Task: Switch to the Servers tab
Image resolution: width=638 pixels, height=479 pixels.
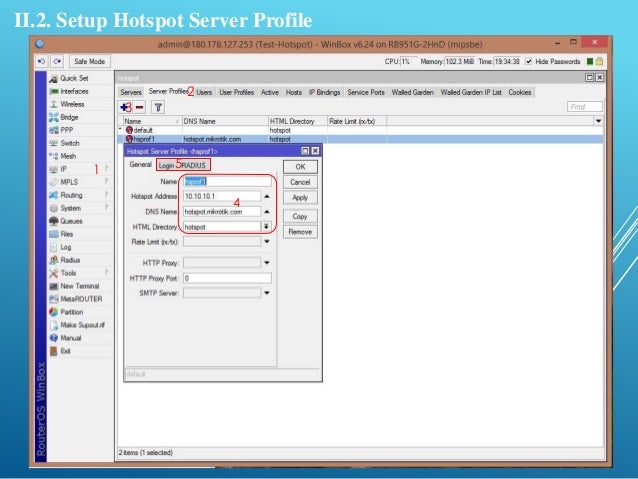Action: click(x=131, y=92)
